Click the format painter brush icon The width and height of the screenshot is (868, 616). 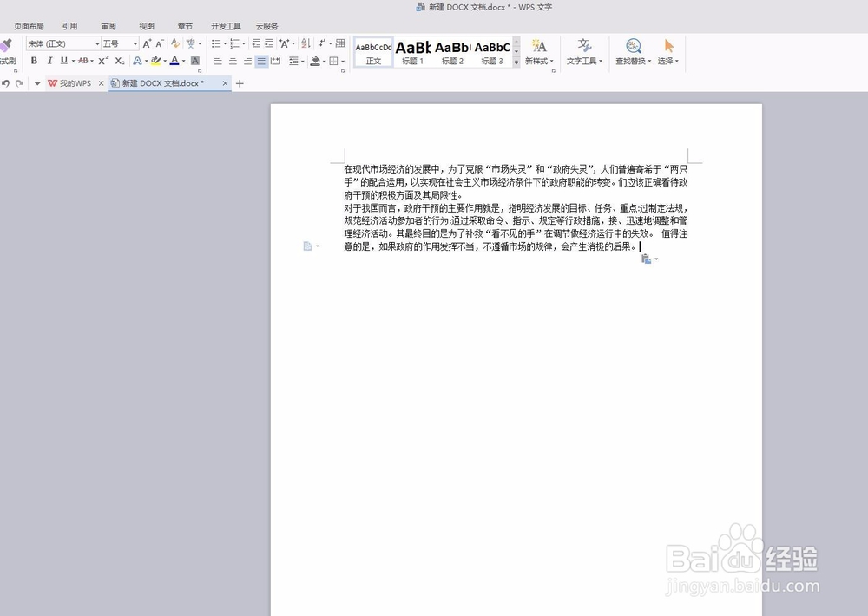pos(7,43)
